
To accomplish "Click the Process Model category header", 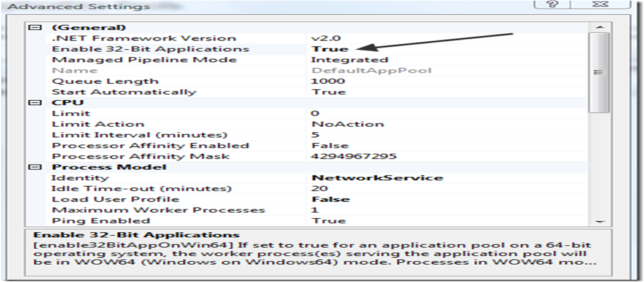I will pos(109,167).
